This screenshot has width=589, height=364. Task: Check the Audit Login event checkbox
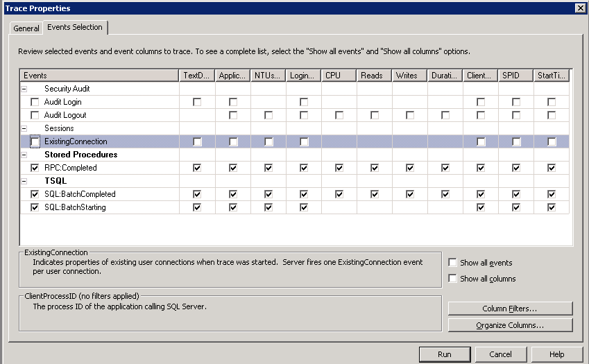[x=35, y=102]
